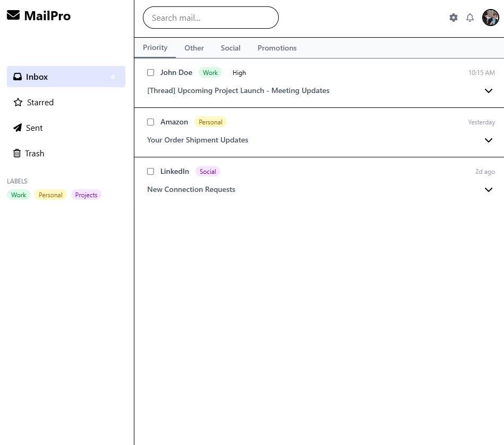The width and height of the screenshot is (504, 445).
Task: Open settings via the gear icon
Action: (x=453, y=18)
